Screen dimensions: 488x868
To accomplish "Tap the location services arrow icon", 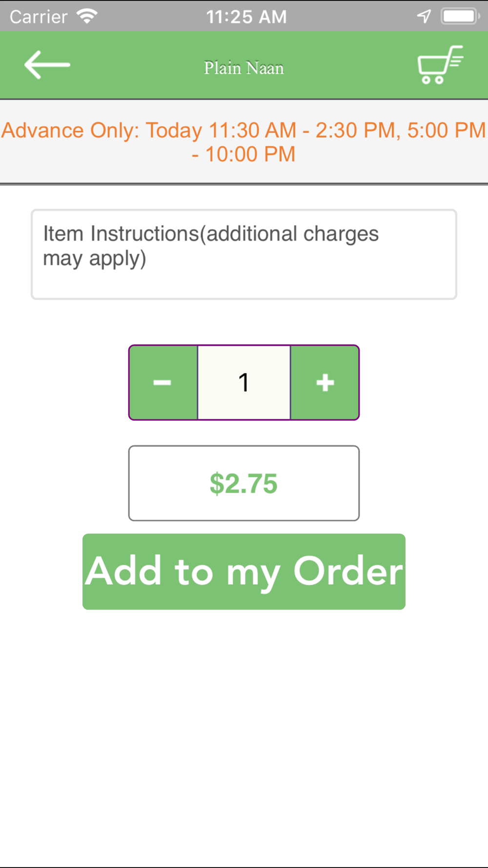I will (424, 17).
